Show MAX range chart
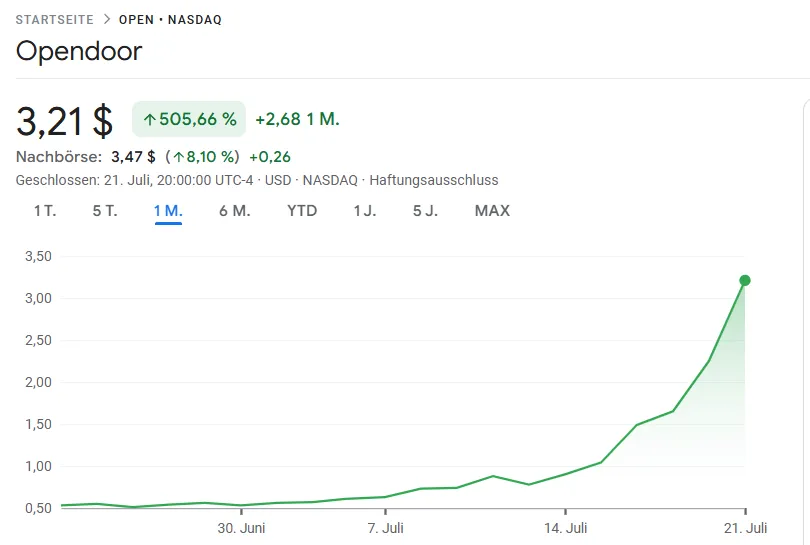Viewport: 810px width, 545px height. coord(492,211)
